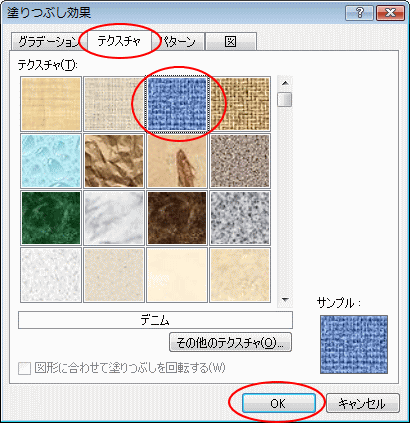Pick the white marble texture
Image resolution: width=410 pixels, height=423 pixels.
point(114,218)
